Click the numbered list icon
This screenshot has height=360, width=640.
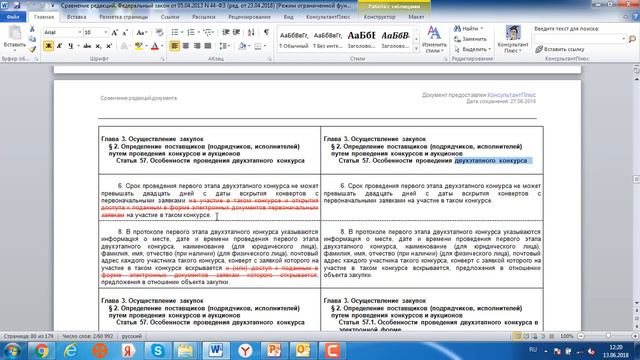tap(191, 32)
